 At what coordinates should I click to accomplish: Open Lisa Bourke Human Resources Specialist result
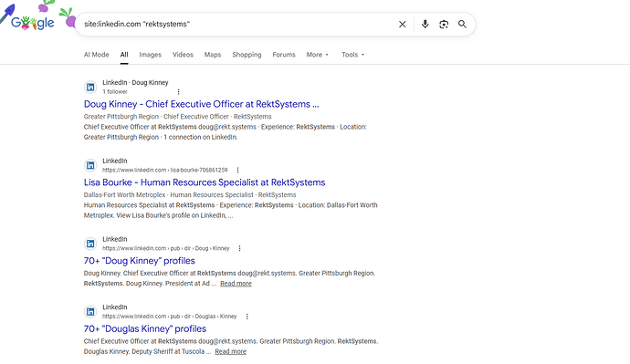(x=205, y=182)
